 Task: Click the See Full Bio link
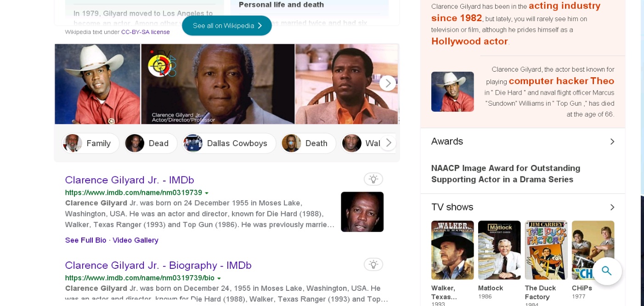(x=86, y=240)
